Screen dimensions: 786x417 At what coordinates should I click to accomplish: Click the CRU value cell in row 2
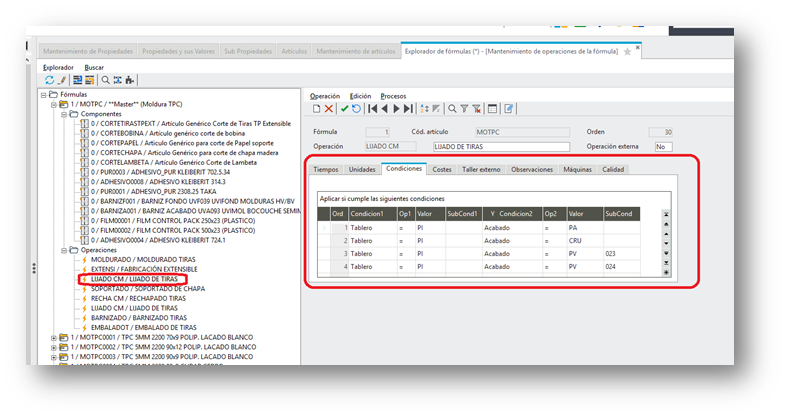click(x=584, y=241)
